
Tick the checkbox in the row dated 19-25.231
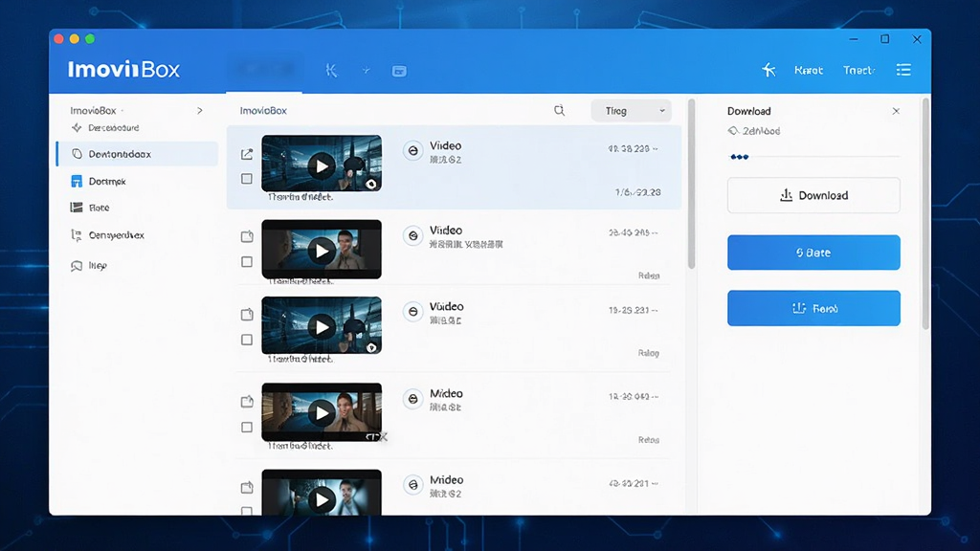[247, 340]
